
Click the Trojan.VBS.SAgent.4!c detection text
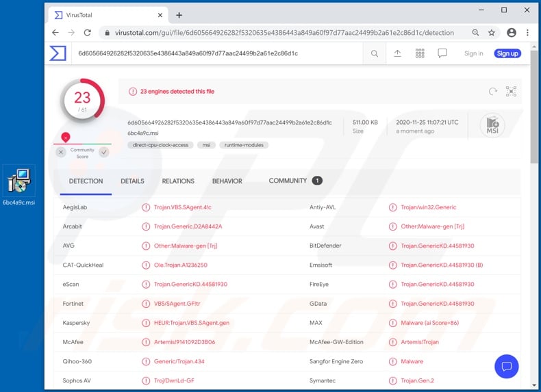pos(183,207)
